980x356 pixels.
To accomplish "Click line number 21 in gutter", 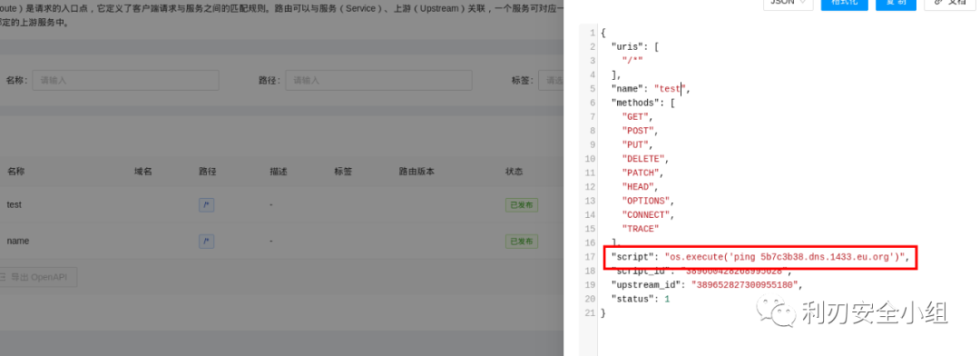I will click(x=590, y=312).
